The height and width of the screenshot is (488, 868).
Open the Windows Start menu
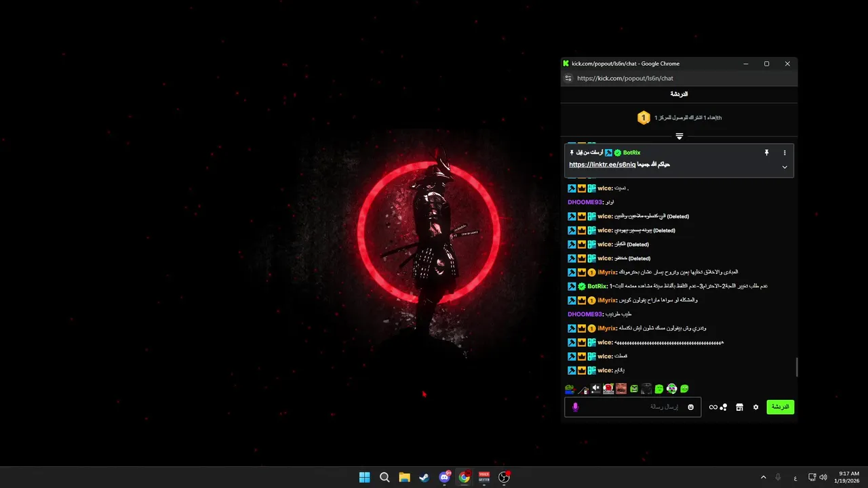[364, 477]
